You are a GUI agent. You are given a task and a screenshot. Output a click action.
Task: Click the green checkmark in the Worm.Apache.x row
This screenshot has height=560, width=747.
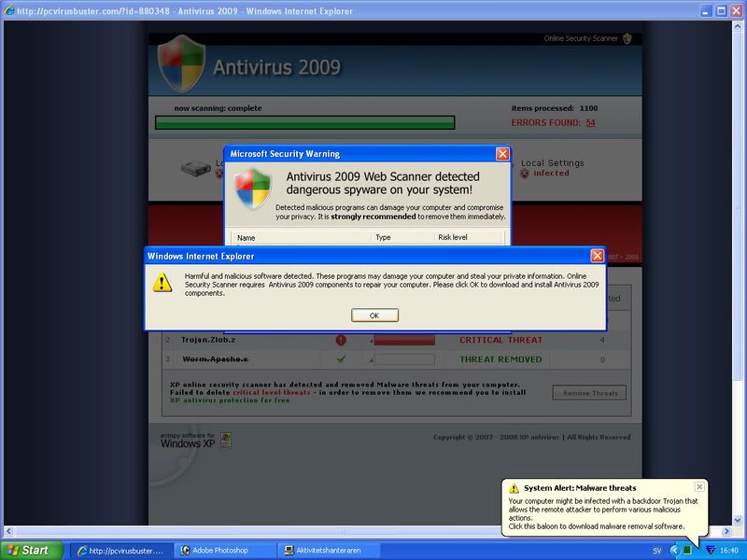click(x=341, y=359)
